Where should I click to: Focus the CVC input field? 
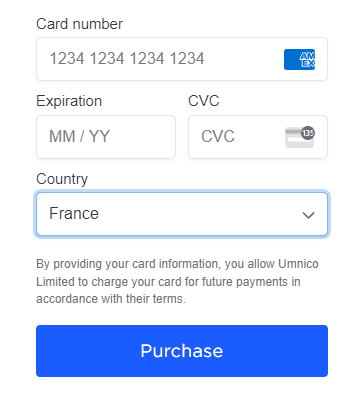[x=258, y=137]
